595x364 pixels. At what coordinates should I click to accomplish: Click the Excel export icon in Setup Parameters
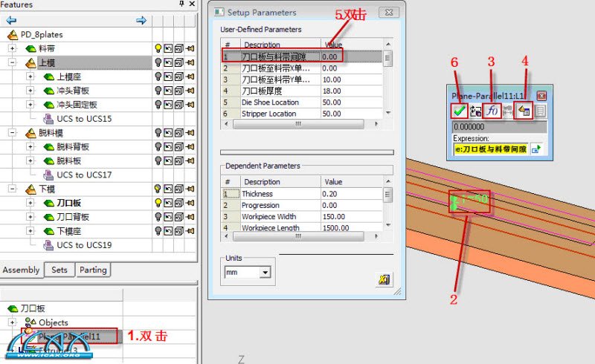385,279
